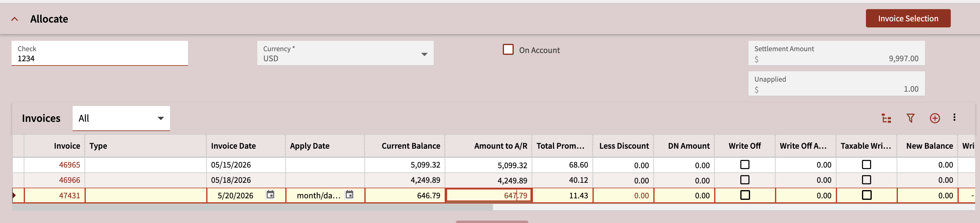Click the Total Promo cell 11.43
The height and width of the screenshot is (223, 980).
click(x=563, y=196)
